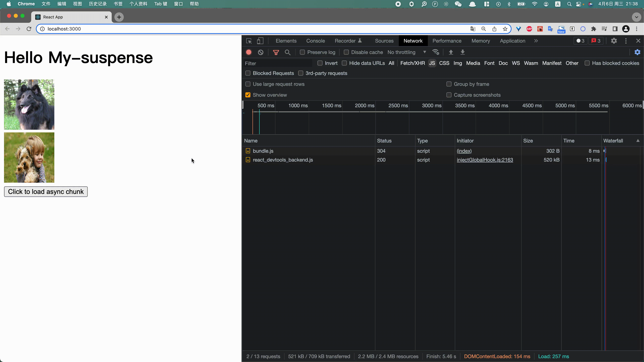Clear the network log
This screenshot has height=362, width=644.
coord(260,52)
